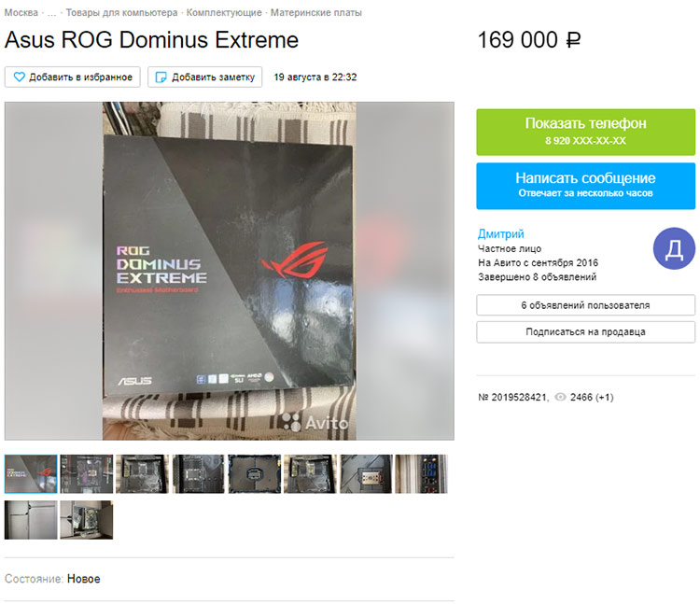
Task: Select the first thumbnail with ROG box
Action: (31, 473)
